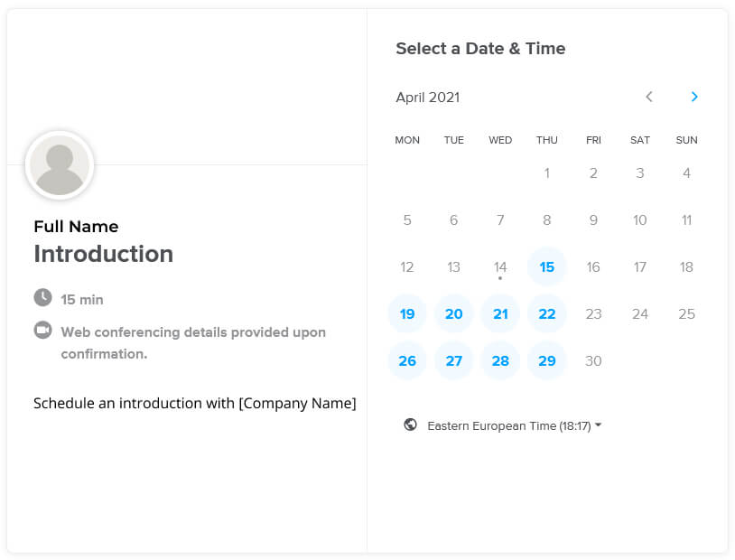The image size is (735, 560).
Task: Pick Thursday April 29
Action: [546, 360]
